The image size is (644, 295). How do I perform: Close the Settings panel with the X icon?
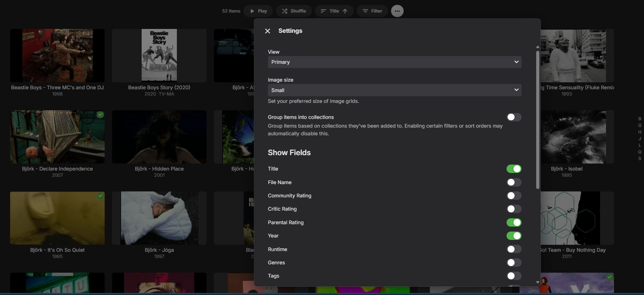[x=268, y=31]
